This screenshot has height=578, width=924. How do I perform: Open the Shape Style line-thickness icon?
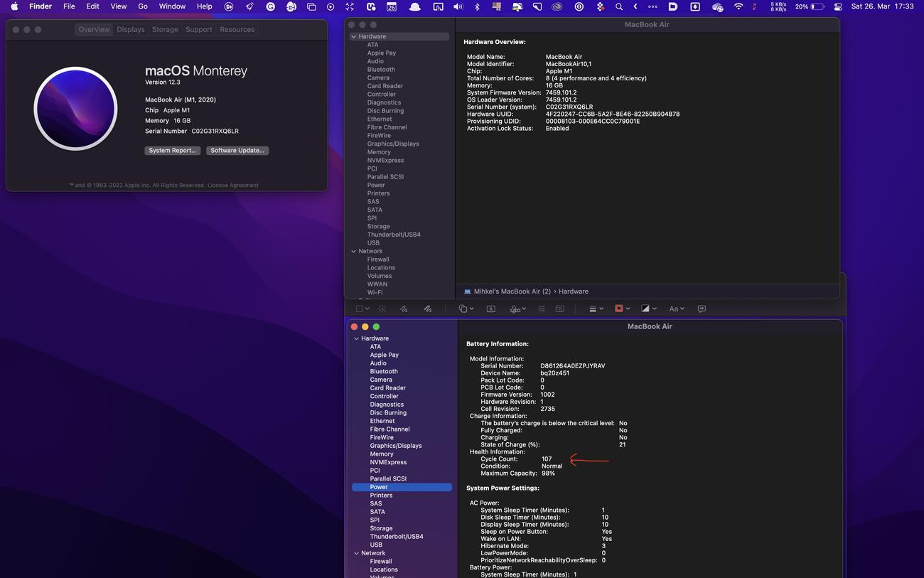593,309
